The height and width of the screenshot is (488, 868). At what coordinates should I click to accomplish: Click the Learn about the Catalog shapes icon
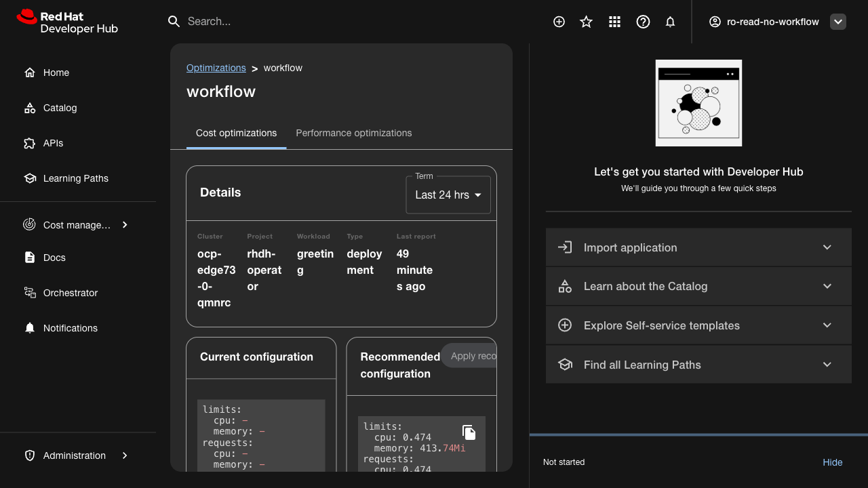pyautogui.click(x=565, y=286)
